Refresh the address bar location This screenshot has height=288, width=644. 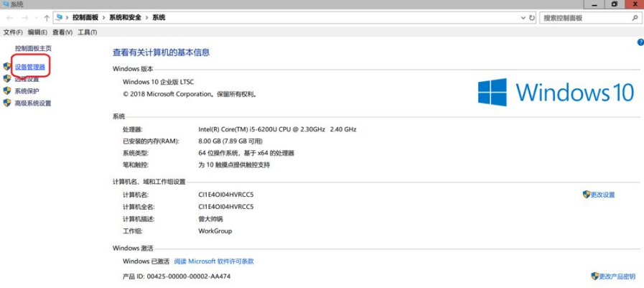click(531, 18)
